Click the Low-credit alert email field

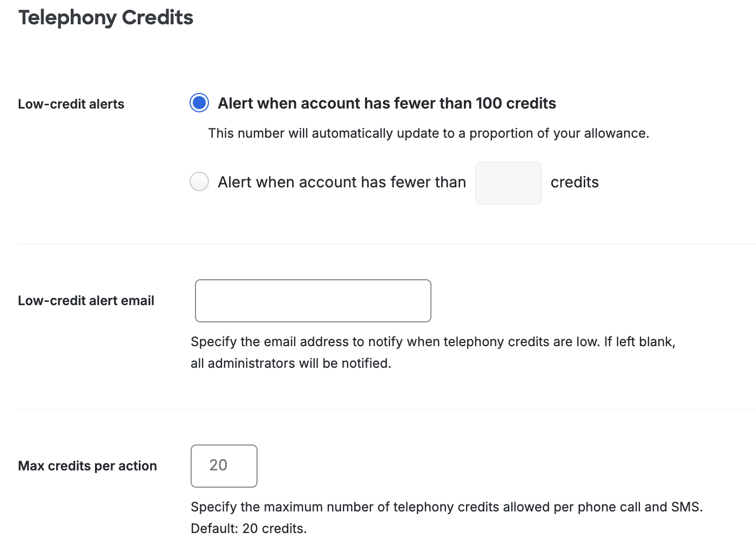pos(312,301)
